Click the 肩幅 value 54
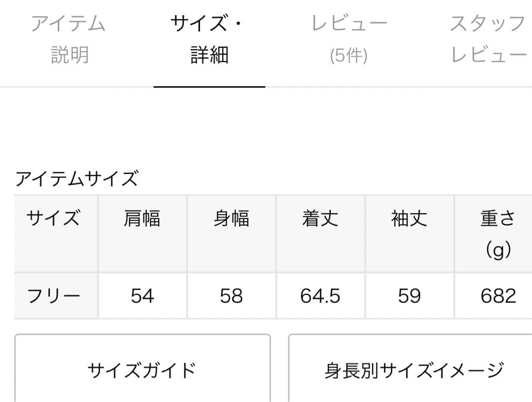The width and height of the screenshot is (532, 402). (x=143, y=295)
